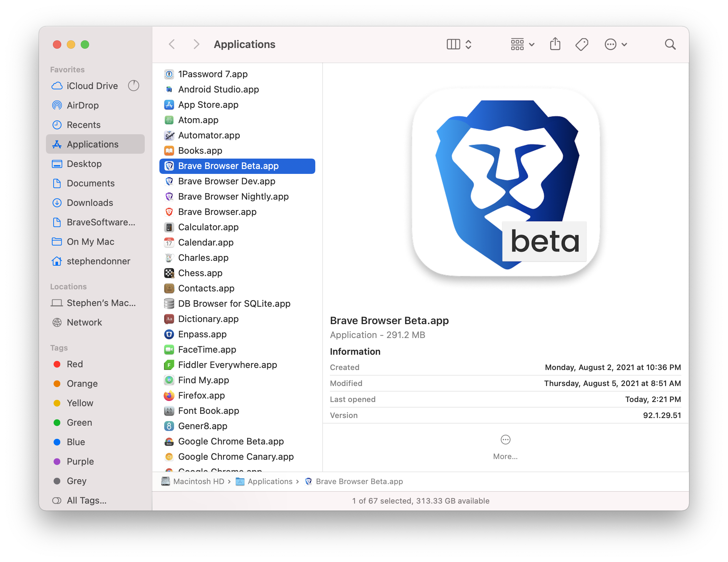Select Firefox.app in the file list

(x=202, y=395)
